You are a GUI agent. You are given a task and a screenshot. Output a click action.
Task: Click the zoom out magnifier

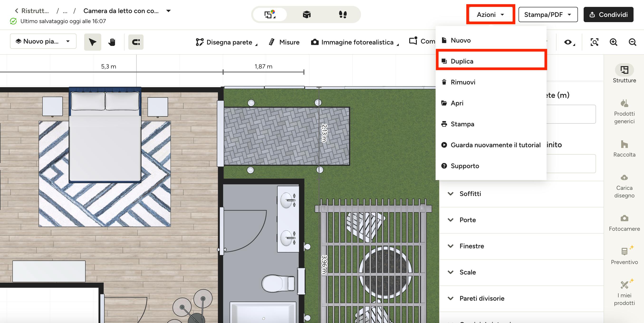click(632, 42)
